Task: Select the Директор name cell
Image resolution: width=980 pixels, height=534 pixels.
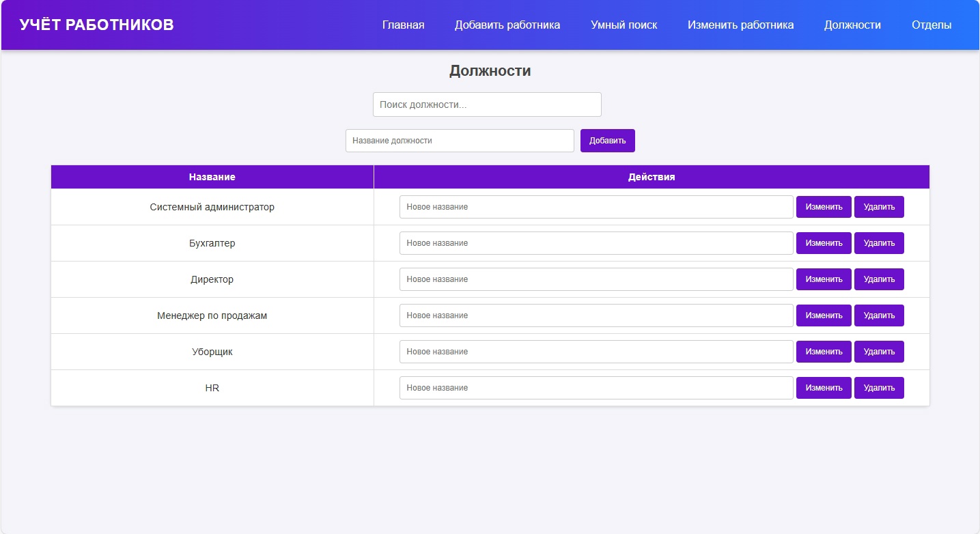Action: 212,279
